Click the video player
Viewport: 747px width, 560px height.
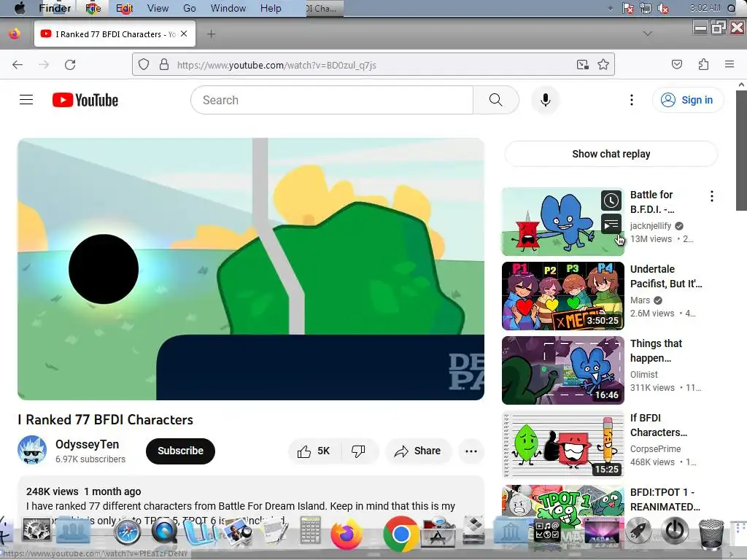(251, 269)
